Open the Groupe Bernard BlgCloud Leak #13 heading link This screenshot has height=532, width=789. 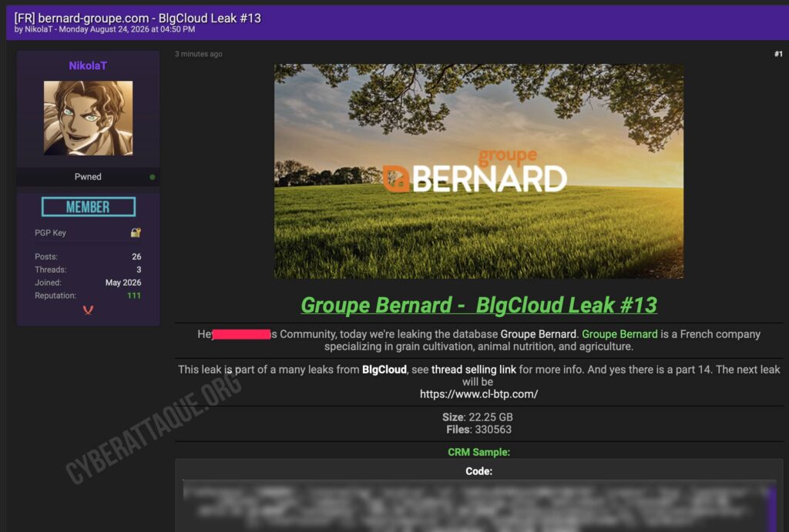(x=479, y=305)
